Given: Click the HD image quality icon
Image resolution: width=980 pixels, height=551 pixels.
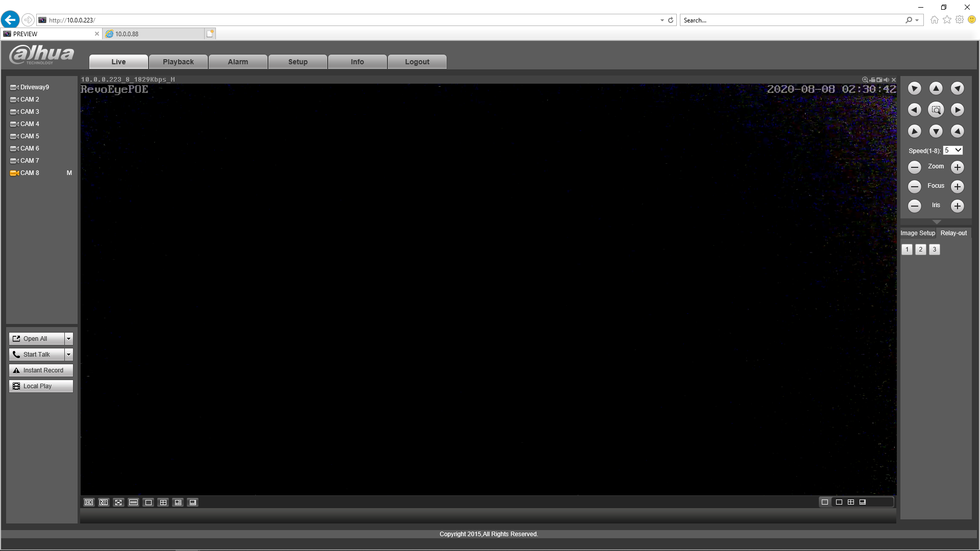Looking at the screenshot, I should click(x=89, y=503).
